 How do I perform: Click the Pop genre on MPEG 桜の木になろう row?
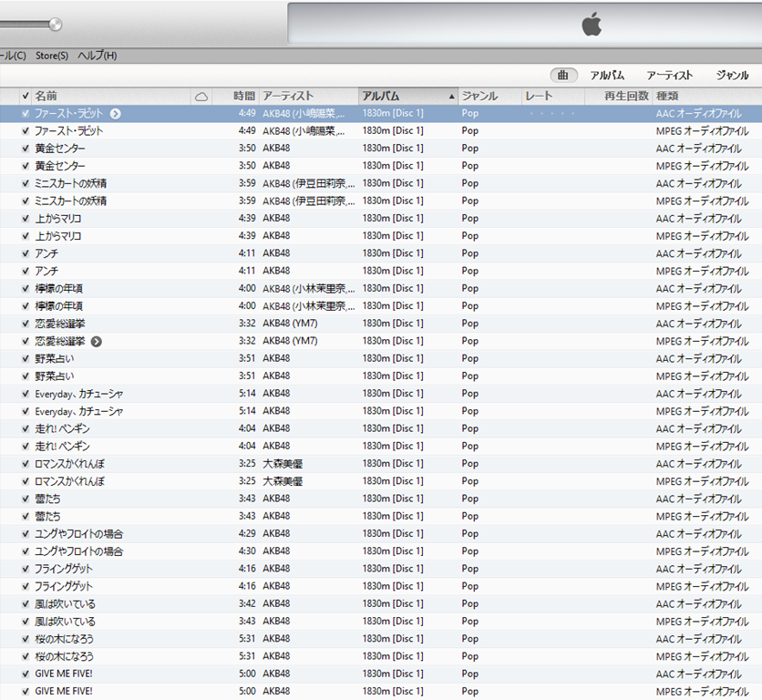tap(470, 656)
